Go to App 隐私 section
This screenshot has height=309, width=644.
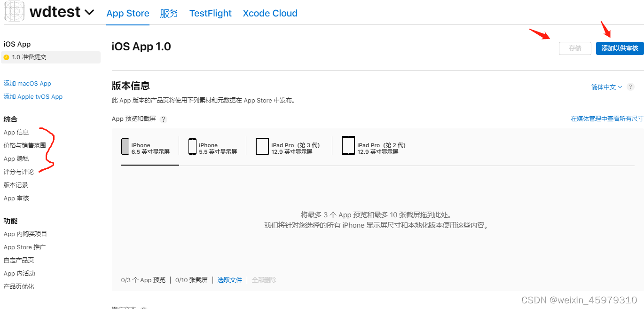[16, 158]
